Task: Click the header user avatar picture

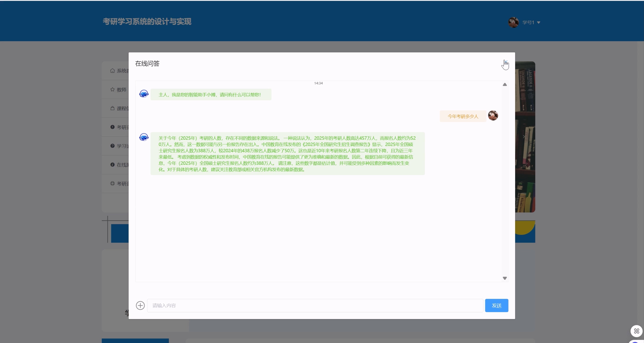Action: pyautogui.click(x=513, y=22)
